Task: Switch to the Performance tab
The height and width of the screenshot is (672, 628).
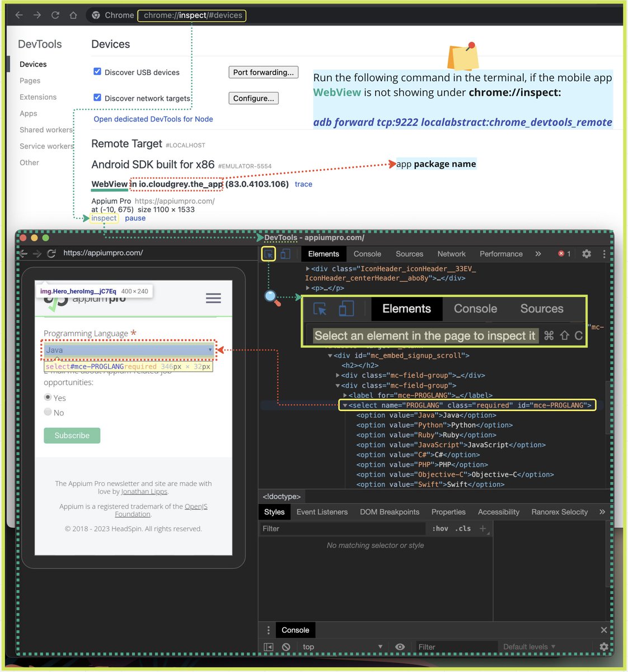Action: coord(501,254)
